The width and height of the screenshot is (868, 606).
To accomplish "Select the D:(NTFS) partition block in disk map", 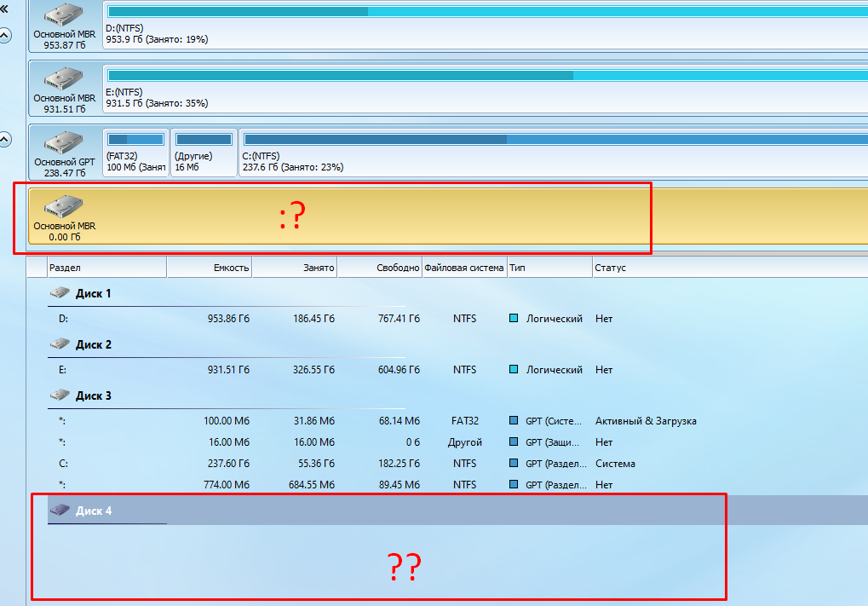I will pyautogui.click(x=486, y=26).
